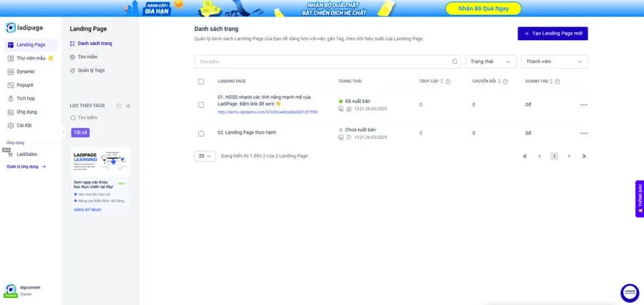Click the search magnifier icon
Screen dimensions: 644x305
point(454,62)
